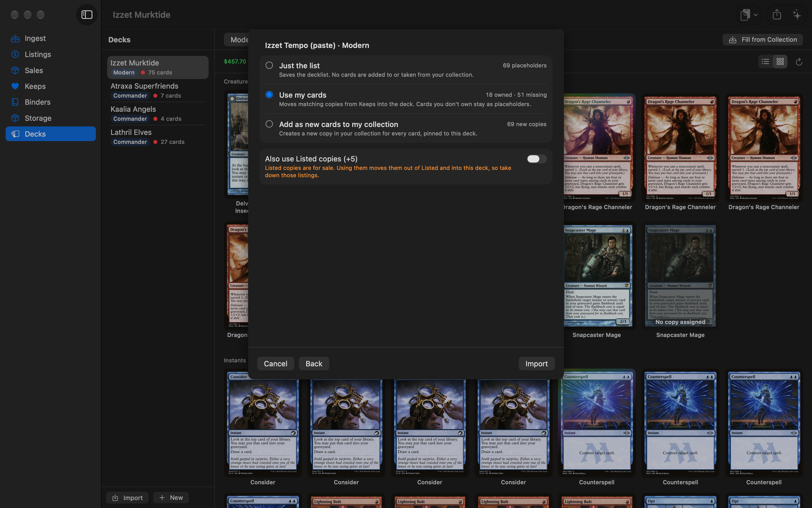Click the Listings dollar icon
The height and width of the screenshot is (508, 812).
pyautogui.click(x=15, y=54)
